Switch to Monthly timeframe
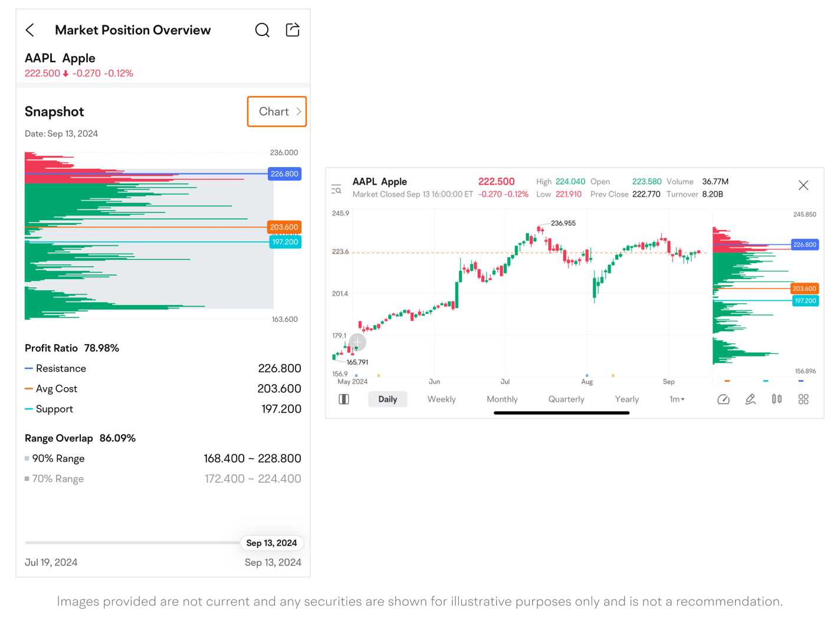 pos(502,399)
